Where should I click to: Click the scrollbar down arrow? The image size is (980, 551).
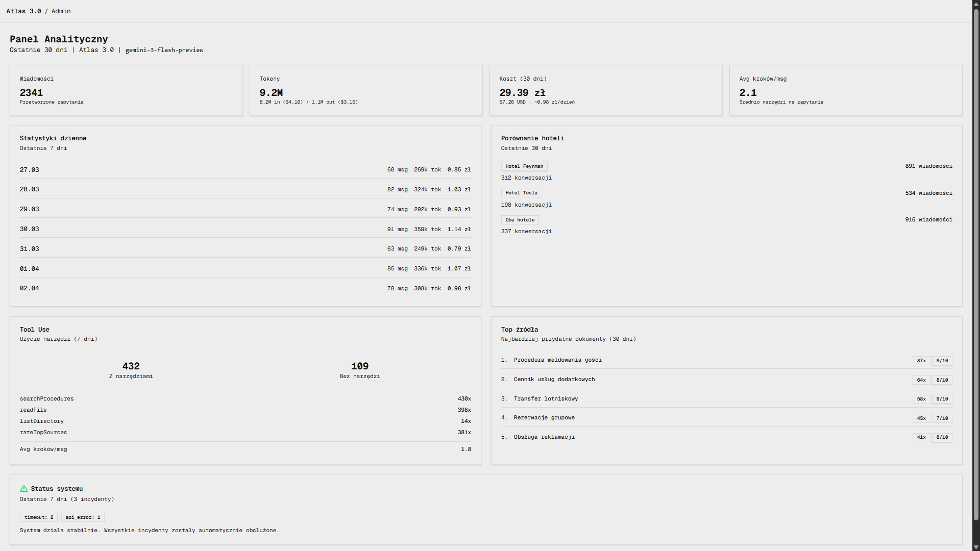pyautogui.click(x=975, y=547)
